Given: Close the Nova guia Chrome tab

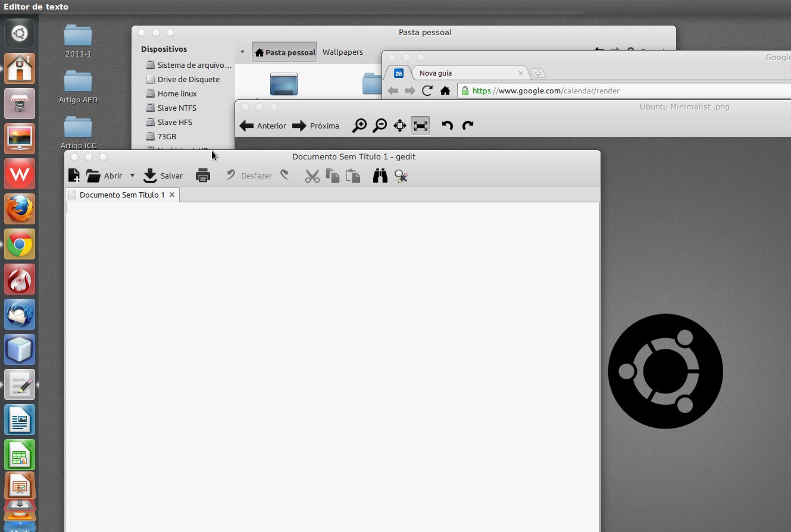Looking at the screenshot, I should point(521,73).
